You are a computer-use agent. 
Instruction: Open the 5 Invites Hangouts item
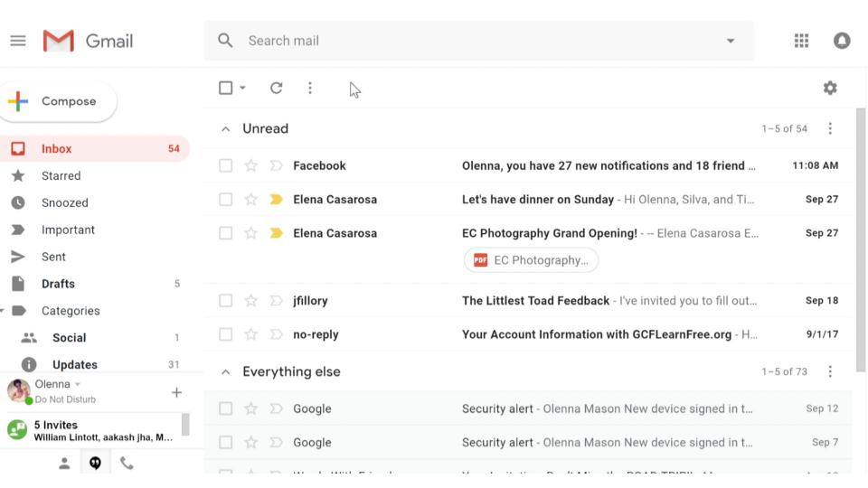click(x=94, y=430)
